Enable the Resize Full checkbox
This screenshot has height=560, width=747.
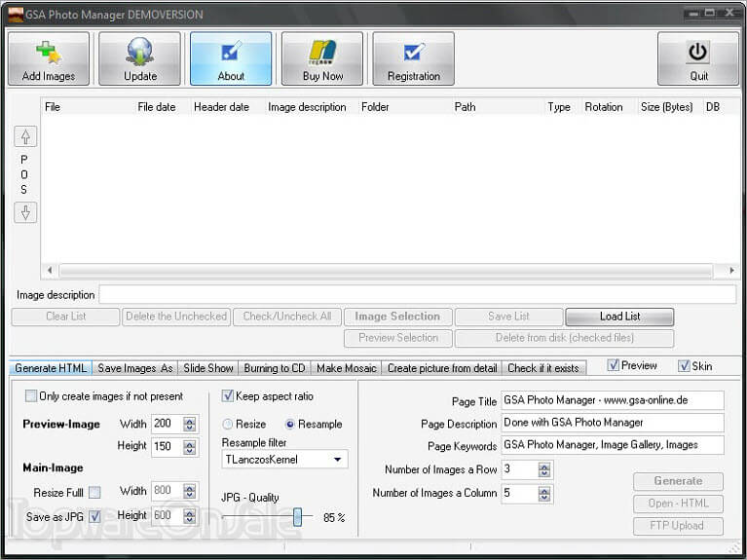point(94,492)
